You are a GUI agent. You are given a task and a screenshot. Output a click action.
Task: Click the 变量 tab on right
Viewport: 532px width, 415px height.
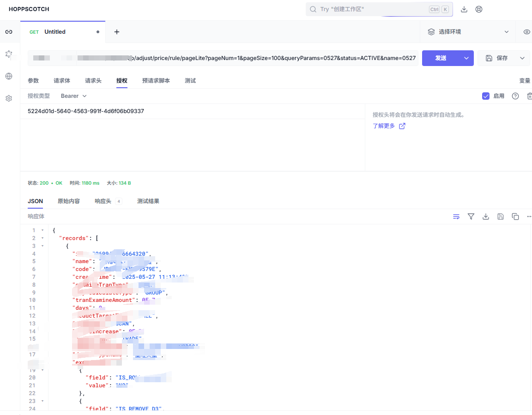(x=525, y=81)
